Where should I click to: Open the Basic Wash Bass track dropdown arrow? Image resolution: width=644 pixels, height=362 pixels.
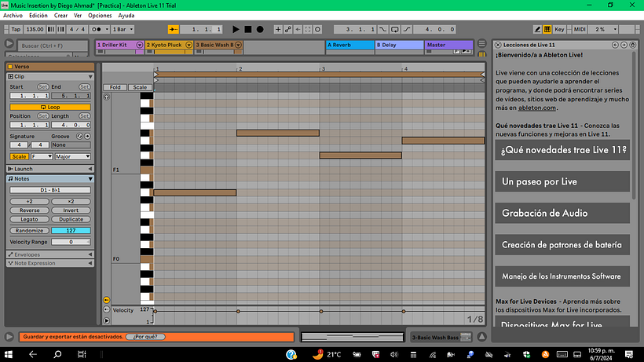(238, 45)
